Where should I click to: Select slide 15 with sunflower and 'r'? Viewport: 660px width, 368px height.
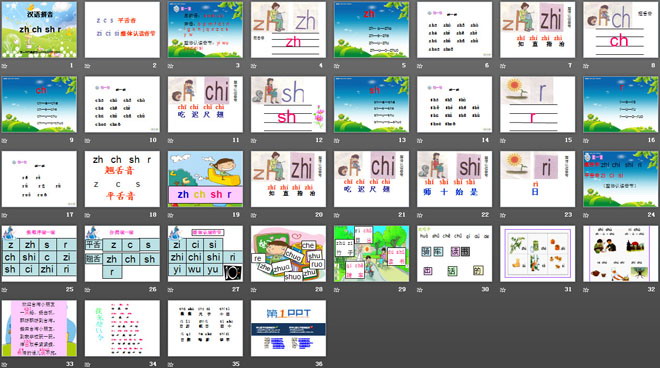(538, 104)
